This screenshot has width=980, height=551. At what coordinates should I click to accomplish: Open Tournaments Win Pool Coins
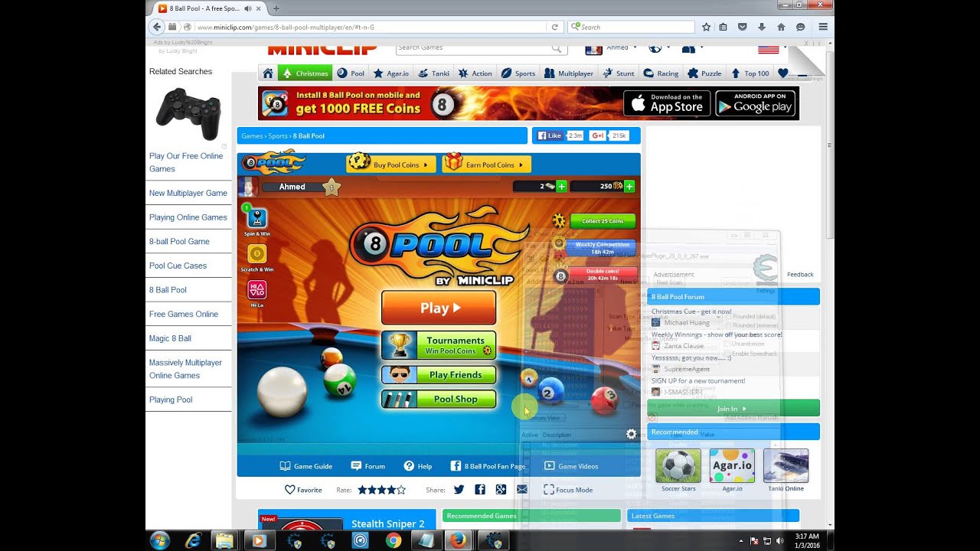[439, 345]
